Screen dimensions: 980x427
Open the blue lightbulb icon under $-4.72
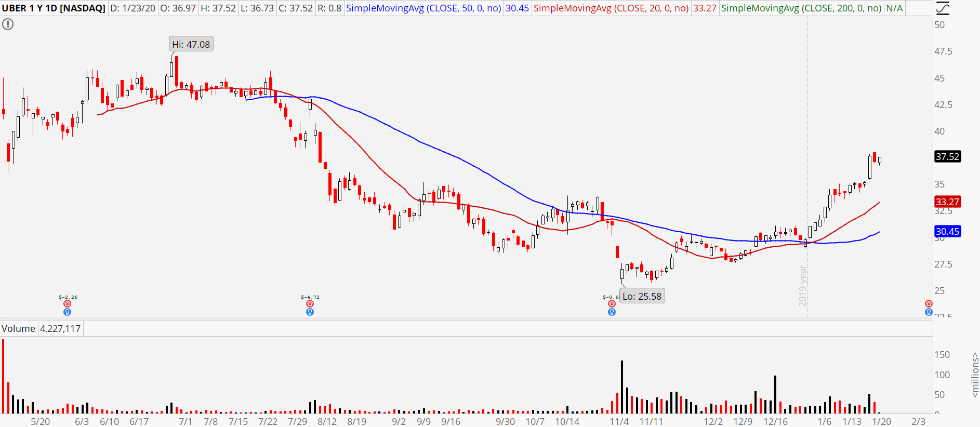point(310,312)
